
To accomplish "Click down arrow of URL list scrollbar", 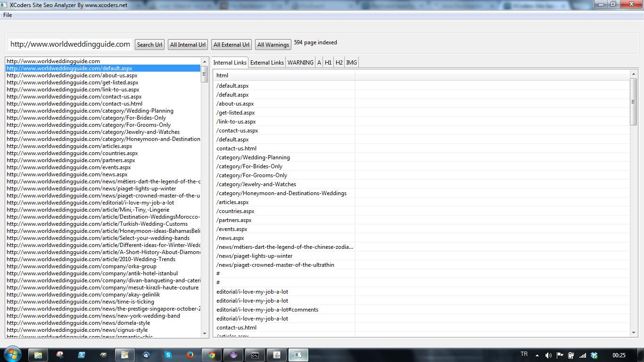I will pos(205,334).
